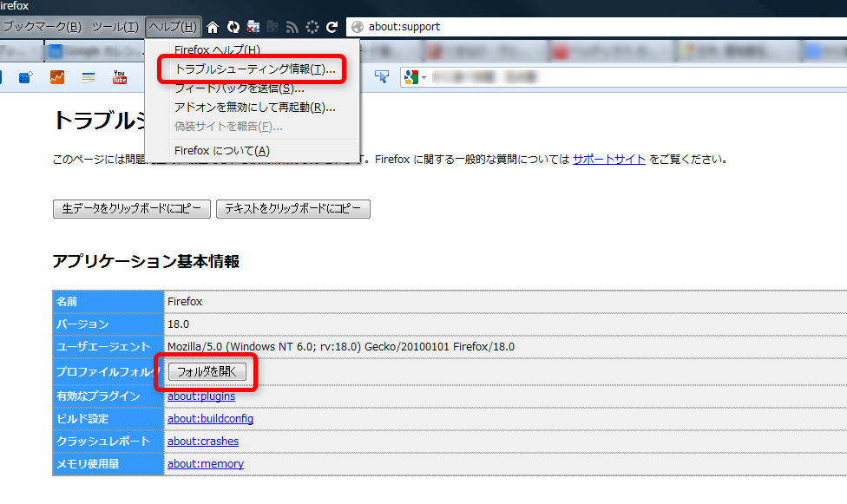Image resolution: width=847 pixels, height=504 pixels.
Task: Open the about:buildconfig link
Action: point(210,419)
